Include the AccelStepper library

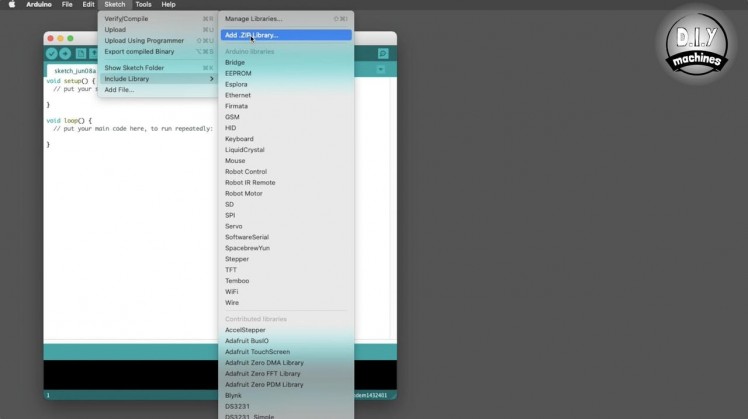(286, 330)
